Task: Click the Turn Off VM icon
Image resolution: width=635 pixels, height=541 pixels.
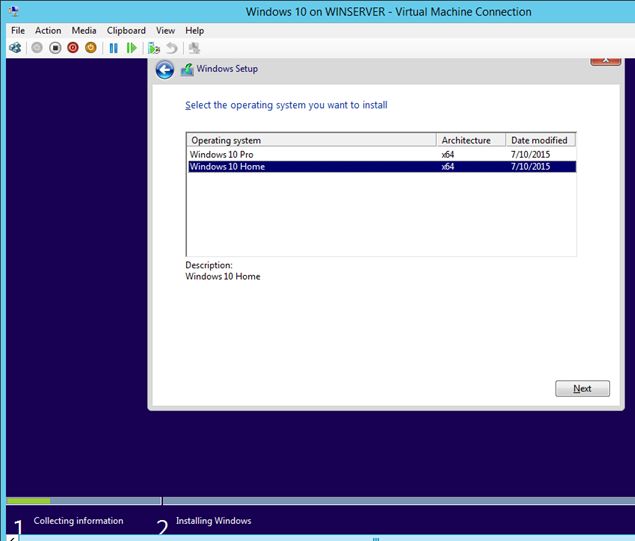Action: click(x=55, y=48)
